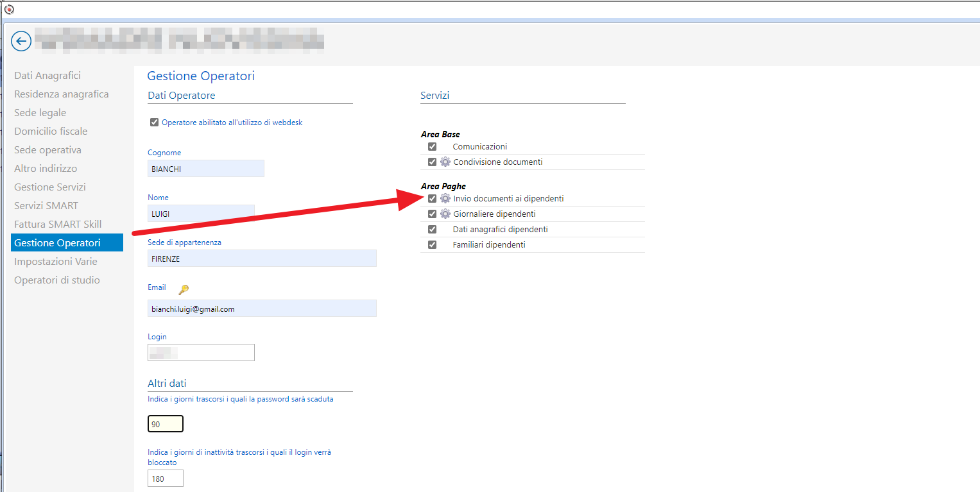Toggle the Condivisione documenti checkbox

(432, 162)
